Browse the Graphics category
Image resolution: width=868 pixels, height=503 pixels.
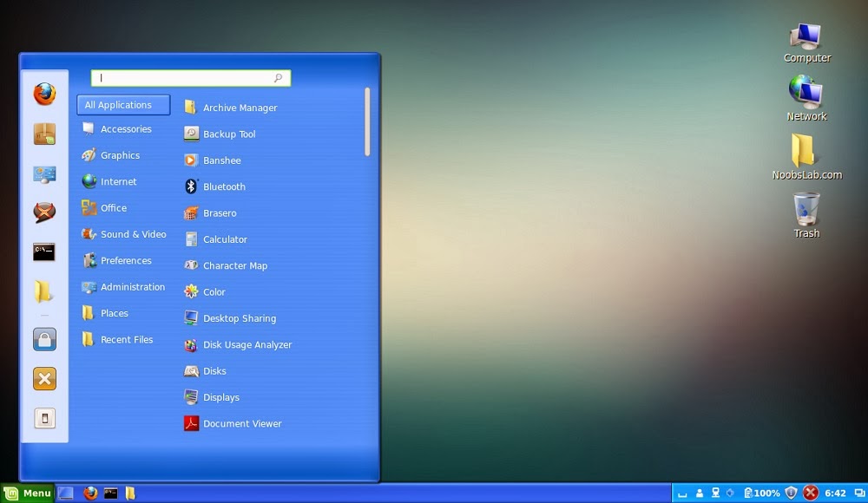coord(118,155)
